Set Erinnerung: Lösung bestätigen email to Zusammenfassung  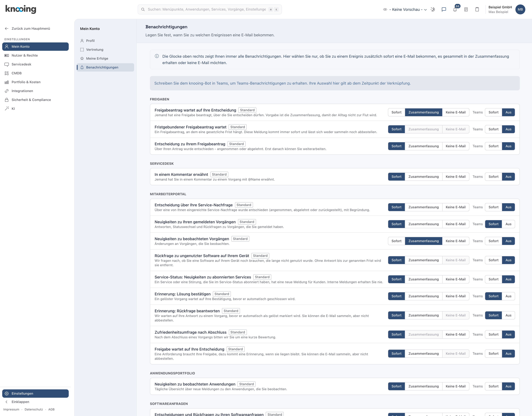(423, 296)
